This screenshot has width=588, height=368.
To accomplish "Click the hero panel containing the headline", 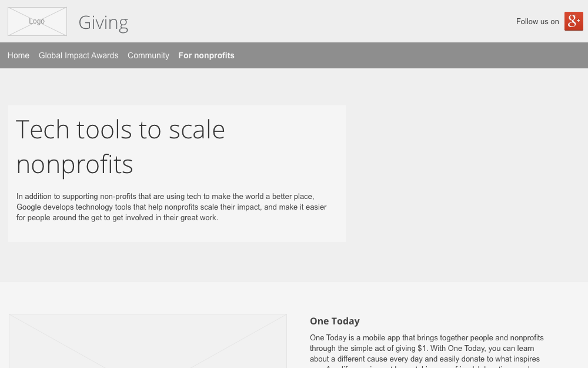I will pos(176,174).
